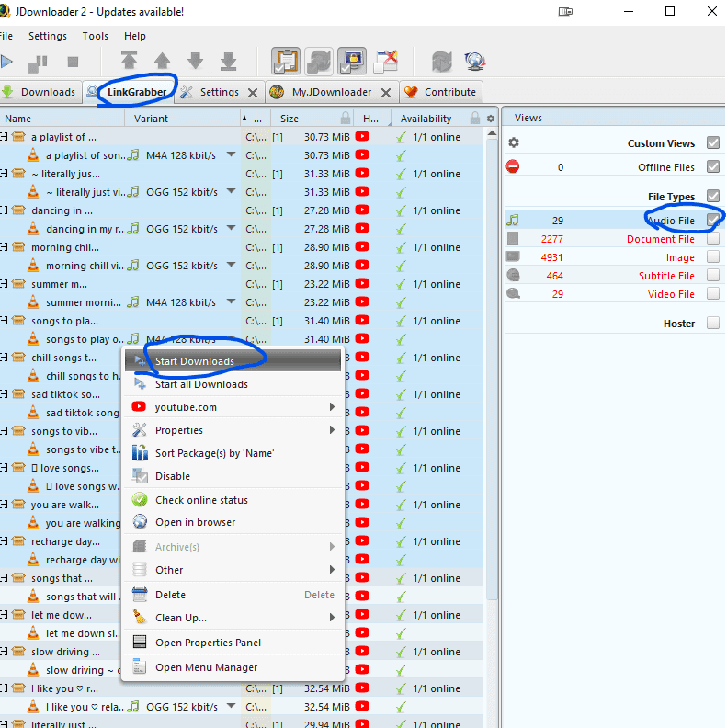The image size is (727, 728).
Task: Toggle the Offline Files checkbox
Action: coord(713,167)
